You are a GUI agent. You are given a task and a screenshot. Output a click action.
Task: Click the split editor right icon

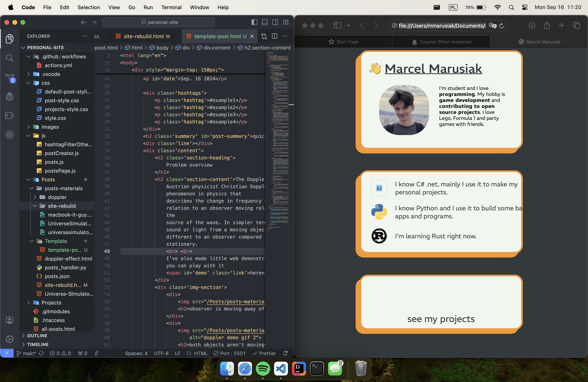coord(274,36)
